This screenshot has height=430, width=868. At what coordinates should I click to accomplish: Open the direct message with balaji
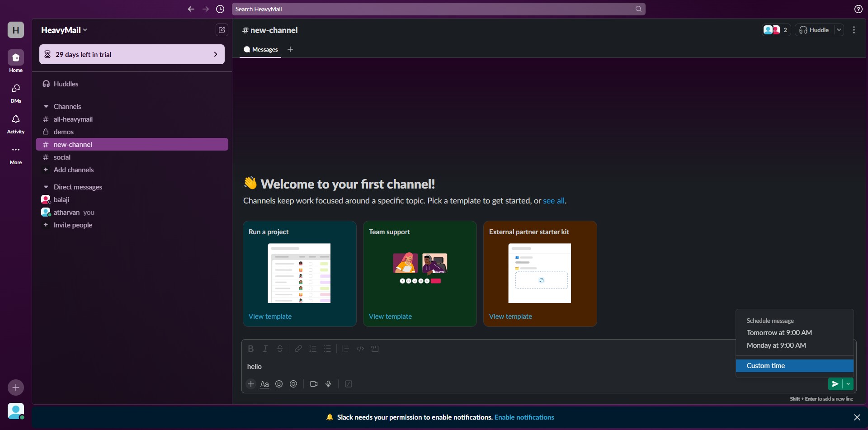[x=132, y=200]
